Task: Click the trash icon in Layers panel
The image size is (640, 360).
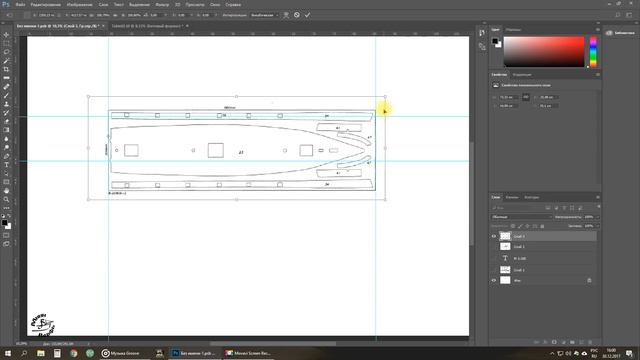Action: pos(590,342)
